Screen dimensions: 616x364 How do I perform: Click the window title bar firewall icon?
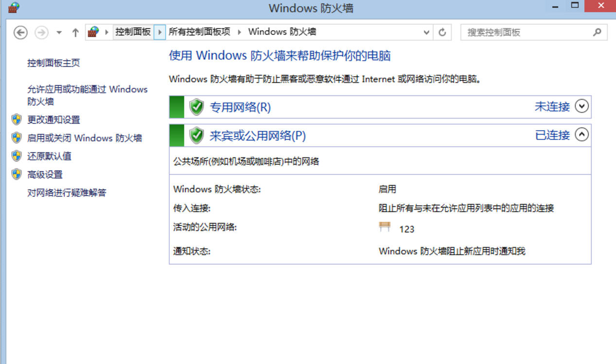pos(14,7)
